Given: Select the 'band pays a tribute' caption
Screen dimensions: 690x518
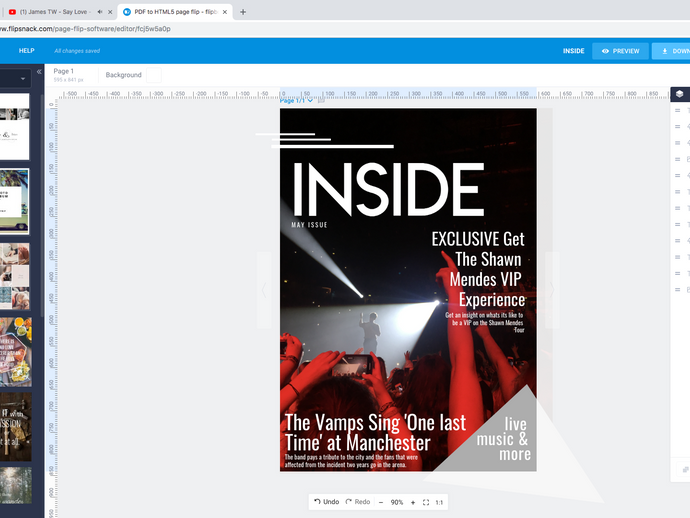Looking at the screenshot, I should tap(351, 461).
